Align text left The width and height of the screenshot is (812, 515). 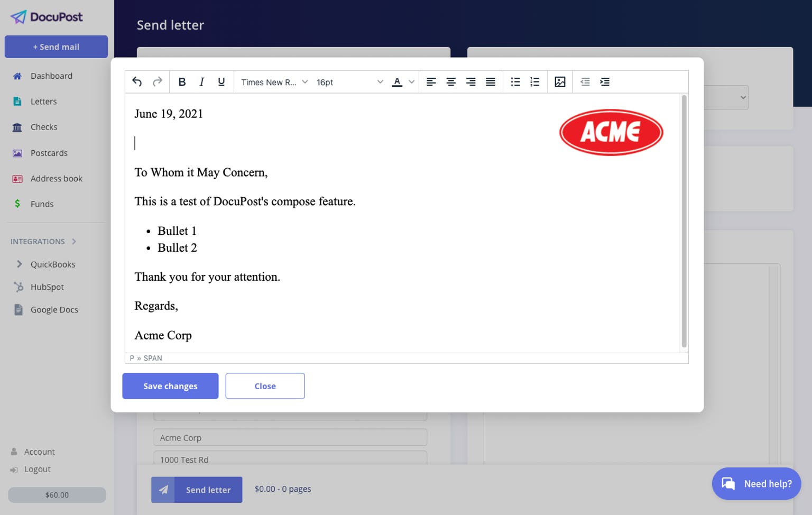coord(431,82)
